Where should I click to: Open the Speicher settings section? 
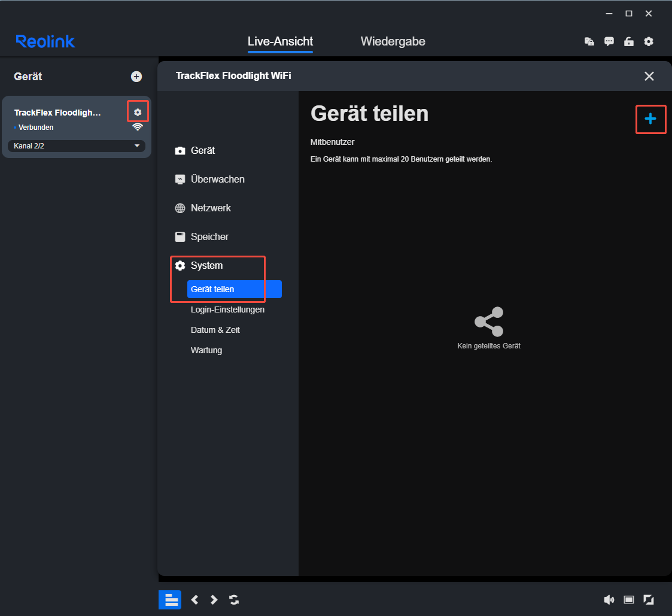202,236
